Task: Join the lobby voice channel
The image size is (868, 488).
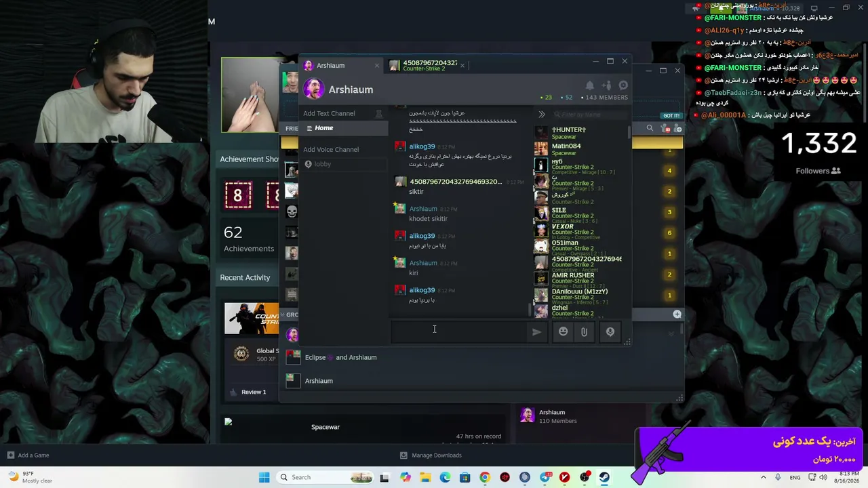Action: pyautogui.click(x=344, y=164)
